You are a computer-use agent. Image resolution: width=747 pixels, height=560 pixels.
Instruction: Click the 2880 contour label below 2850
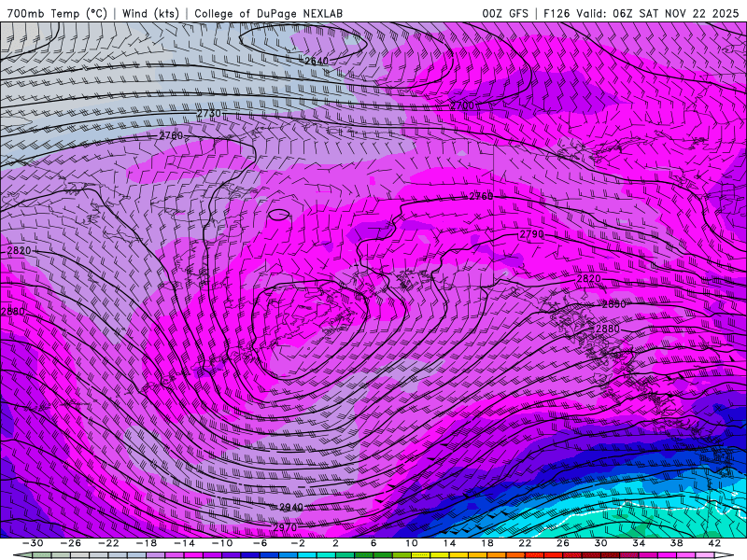tap(608, 329)
